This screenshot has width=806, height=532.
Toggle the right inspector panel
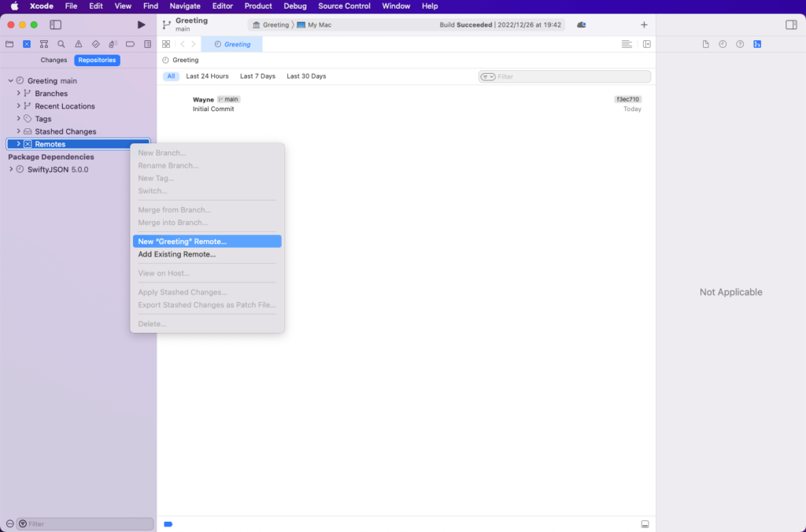tap(791, 25)
